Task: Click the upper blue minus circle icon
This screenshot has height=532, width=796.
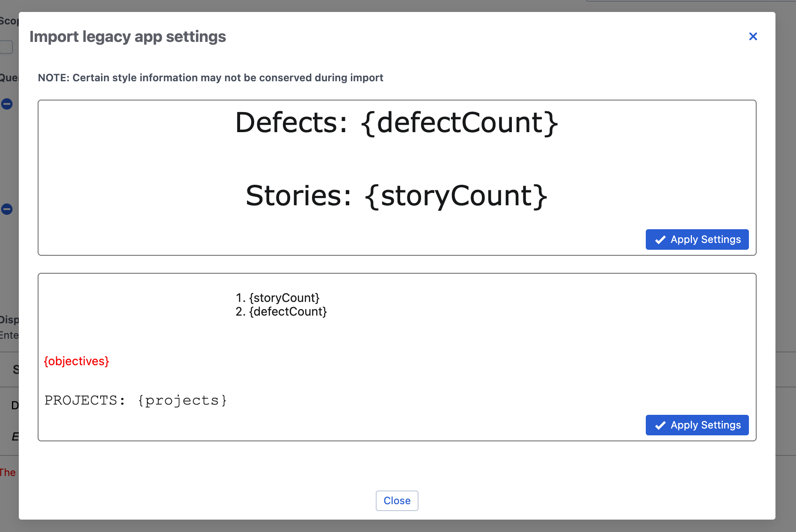Action: pos(6,104)
